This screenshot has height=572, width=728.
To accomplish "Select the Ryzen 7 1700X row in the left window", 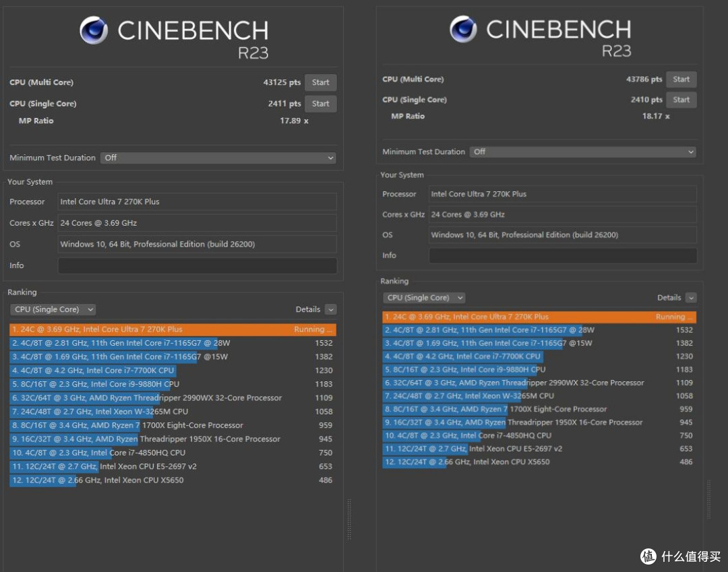I will pyautogui.click(x=173, y=425).
